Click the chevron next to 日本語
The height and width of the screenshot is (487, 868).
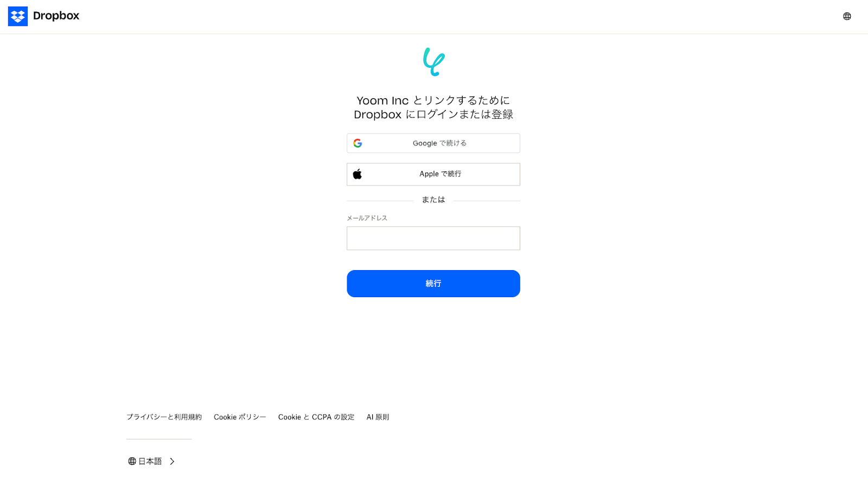(172, 461)
